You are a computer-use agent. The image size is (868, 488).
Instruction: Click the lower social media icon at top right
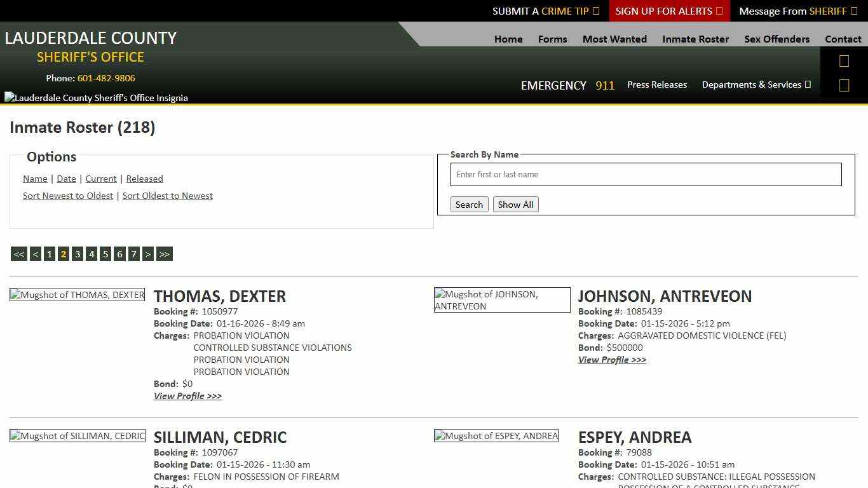click(x=844, y=85)
